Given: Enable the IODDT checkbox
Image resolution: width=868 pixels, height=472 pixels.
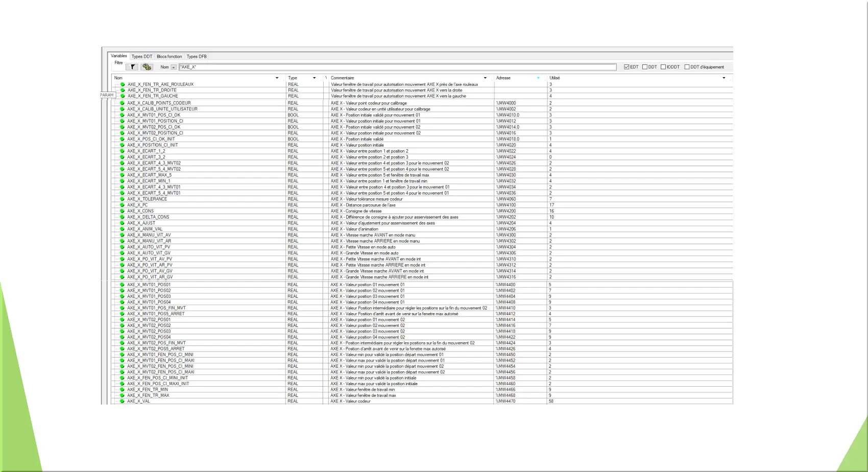Looking at the screenshot, I should [663, 67].
